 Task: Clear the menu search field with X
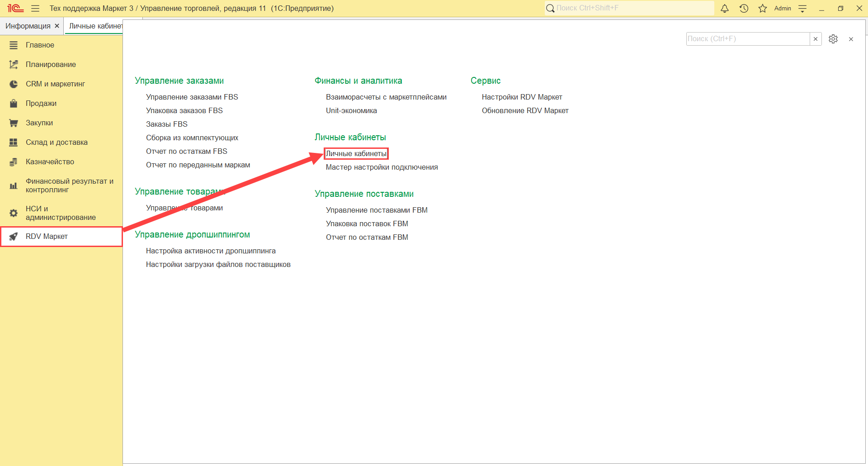pos(816,39)
